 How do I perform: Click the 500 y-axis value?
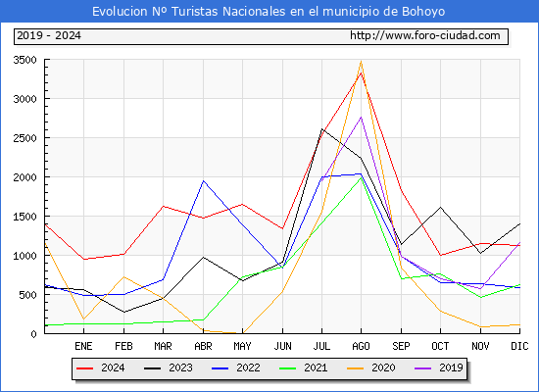[x=27, y=295]
